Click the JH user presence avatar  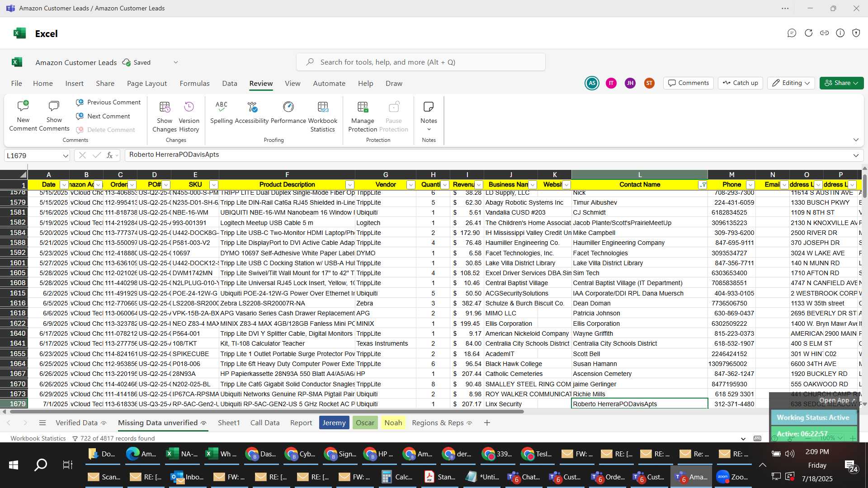click(630, 83)
